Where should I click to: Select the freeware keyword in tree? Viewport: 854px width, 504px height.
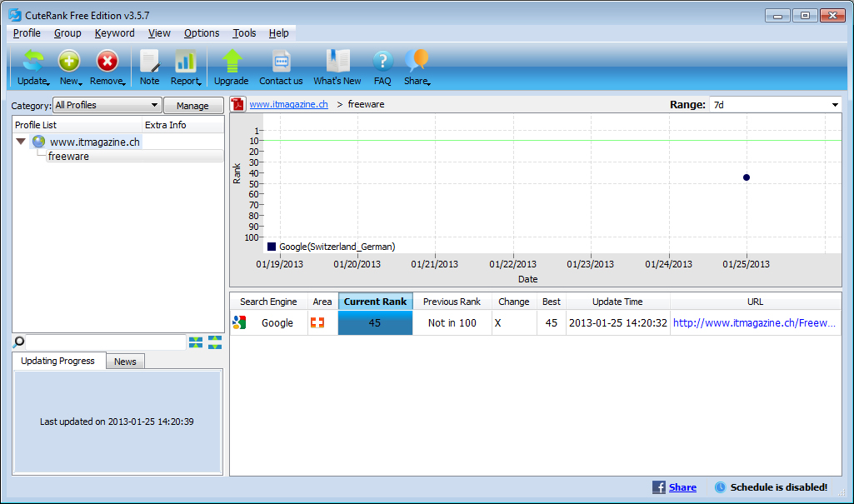coord(68,157)
